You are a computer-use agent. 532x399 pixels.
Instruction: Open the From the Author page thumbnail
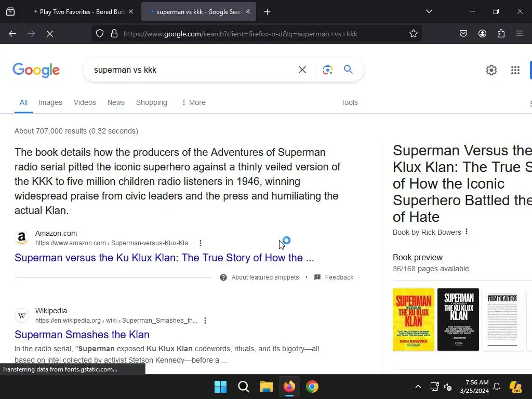(502, 320)
